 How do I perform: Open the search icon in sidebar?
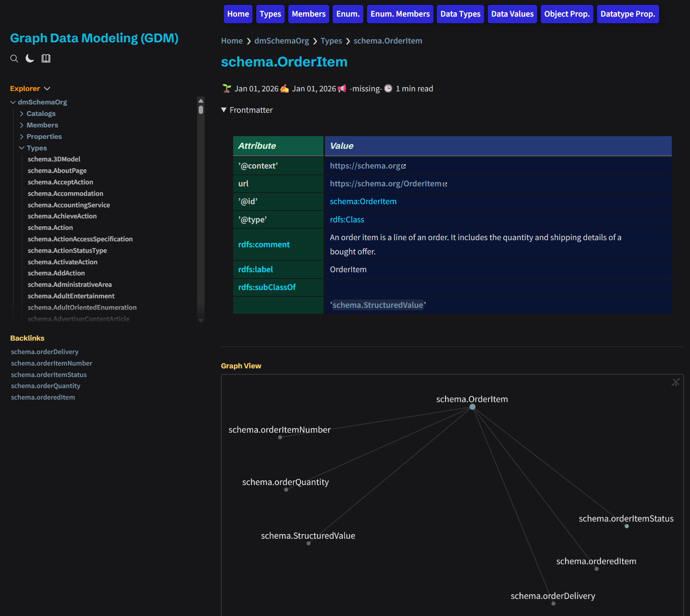[14, 59]
